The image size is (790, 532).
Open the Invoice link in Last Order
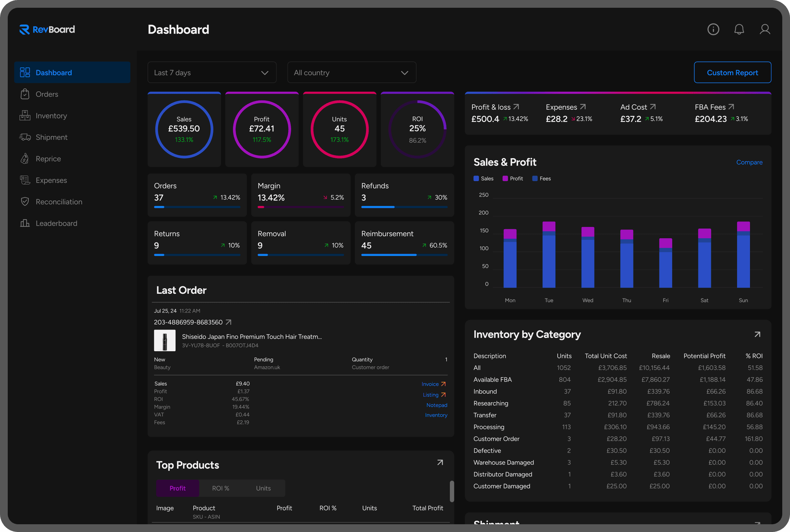[433, 384]
